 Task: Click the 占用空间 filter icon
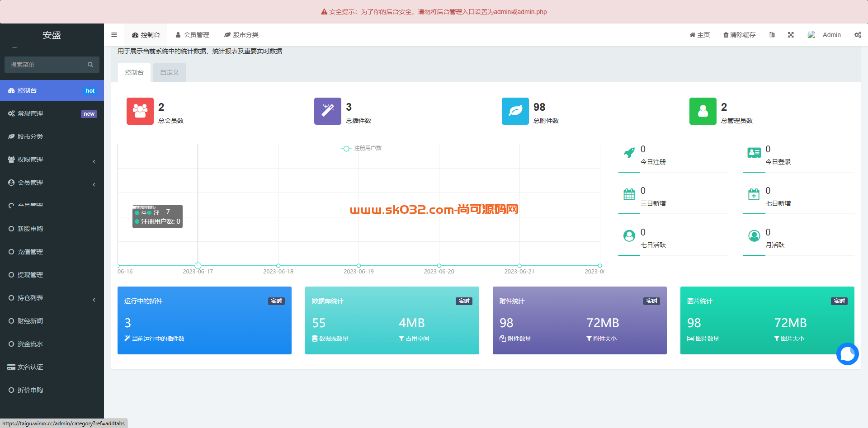401,339
